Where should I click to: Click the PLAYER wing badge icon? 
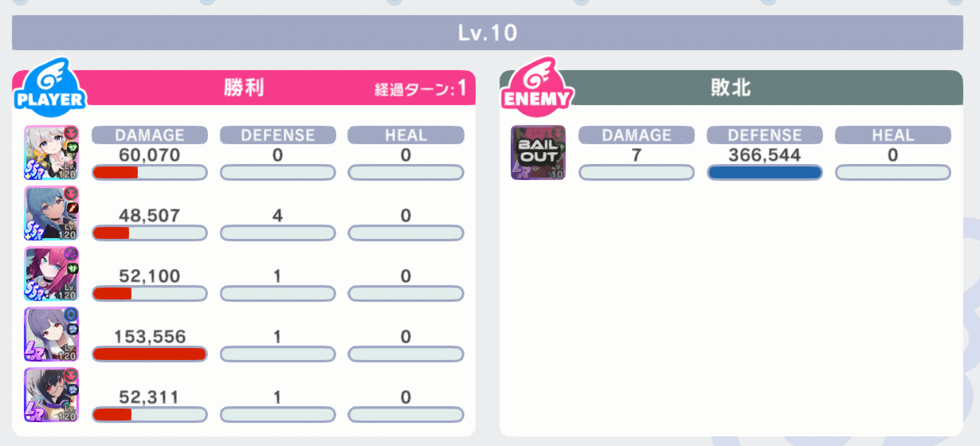[49, 84]
